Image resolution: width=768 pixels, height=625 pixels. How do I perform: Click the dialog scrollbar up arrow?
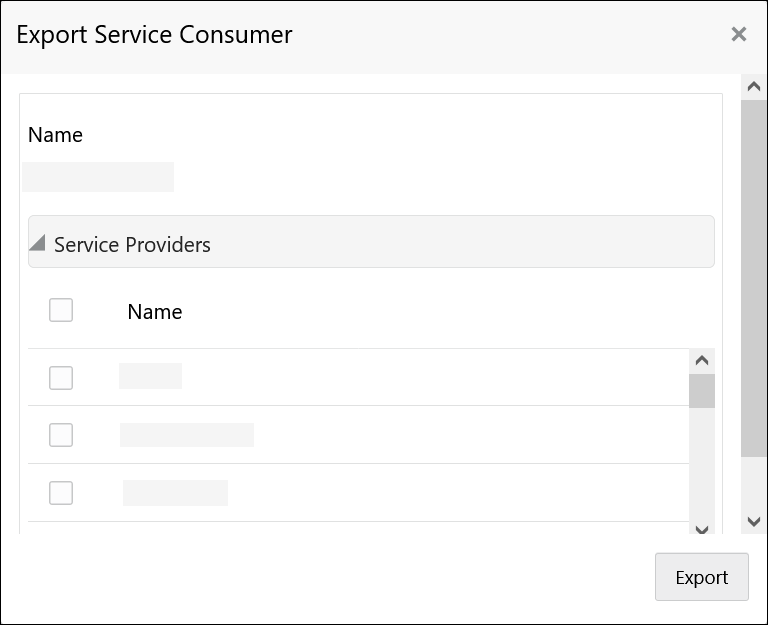tap(754, 87)
